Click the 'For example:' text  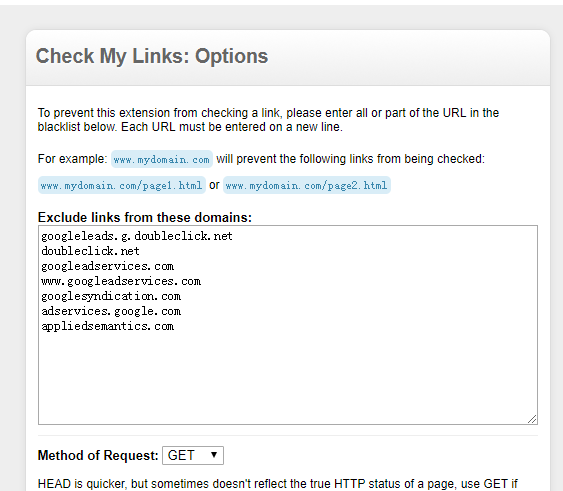pos(73,159)
